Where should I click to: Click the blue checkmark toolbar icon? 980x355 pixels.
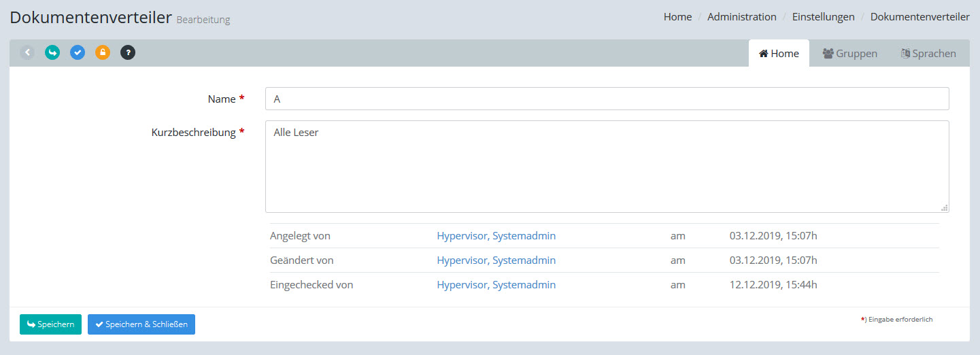tap(78, 52)
